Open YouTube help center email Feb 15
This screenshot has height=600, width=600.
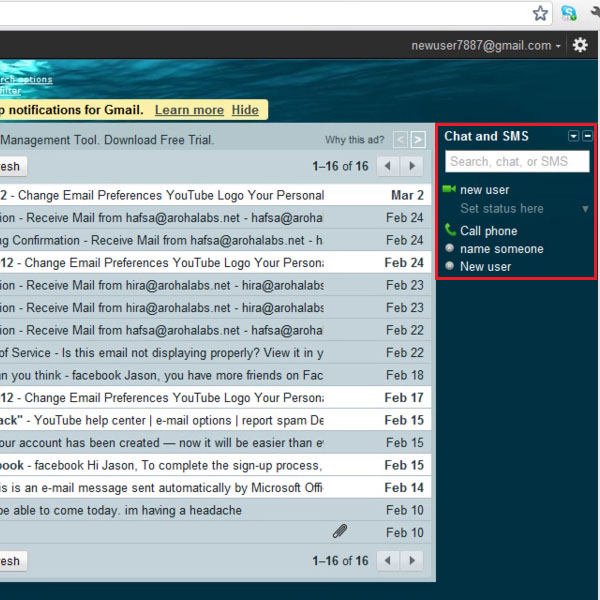point(215,420)
